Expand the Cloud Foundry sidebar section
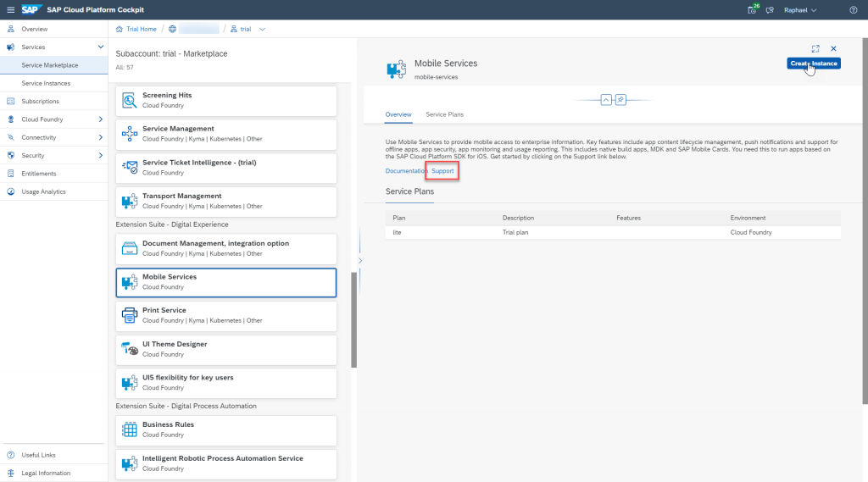 pyautogui.click(x=100, y=119)
